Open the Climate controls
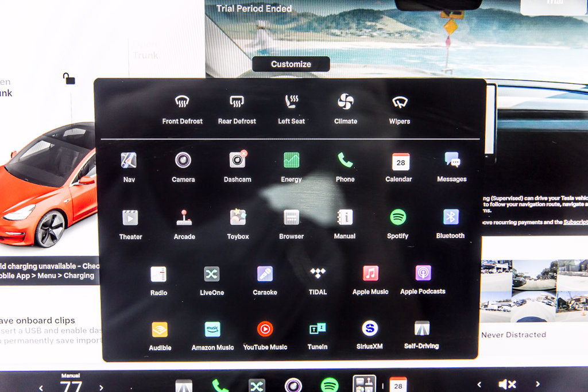The width and height of the screenshot is (588, 392). pyautogui.click(x=345, y=102)
